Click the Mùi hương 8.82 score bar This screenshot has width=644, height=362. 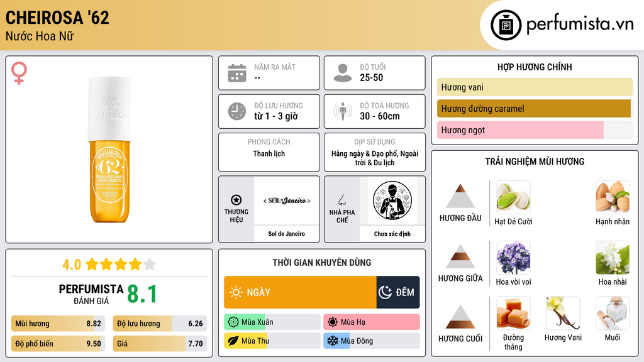[x=58, y=324]
